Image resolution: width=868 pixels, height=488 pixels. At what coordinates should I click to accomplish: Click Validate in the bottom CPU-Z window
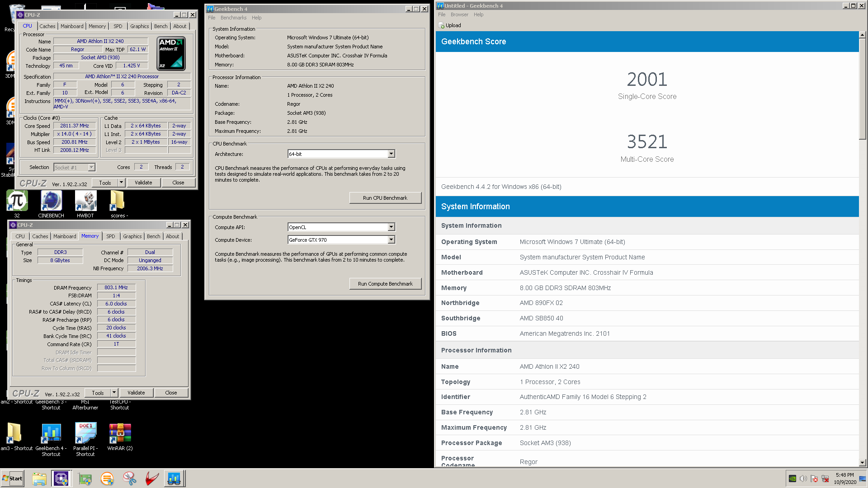click(x=136, y=393)
